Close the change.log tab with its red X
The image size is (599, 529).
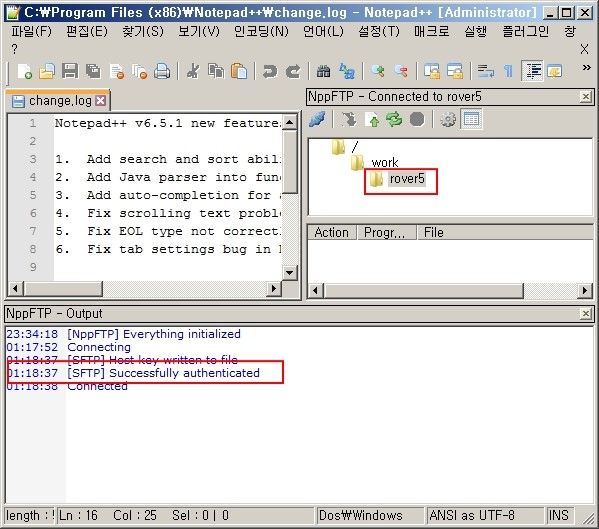100,101
